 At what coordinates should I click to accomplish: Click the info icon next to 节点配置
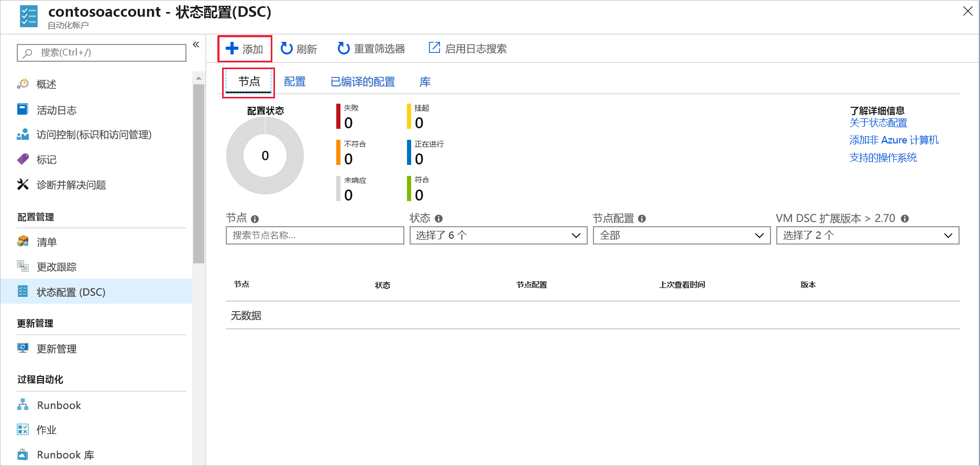click(x=642, y=219)
